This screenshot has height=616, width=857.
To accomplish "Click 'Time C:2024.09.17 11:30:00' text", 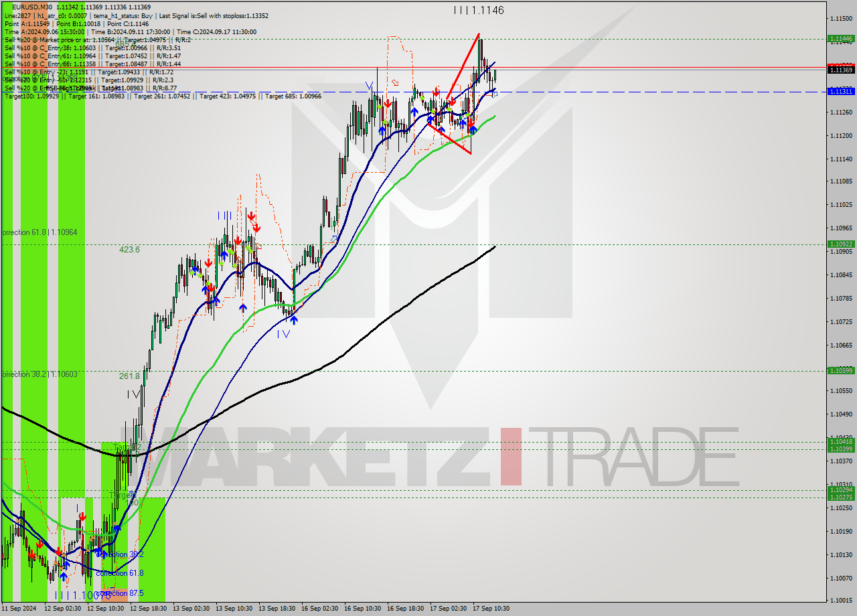I will (x=218, y=31).
